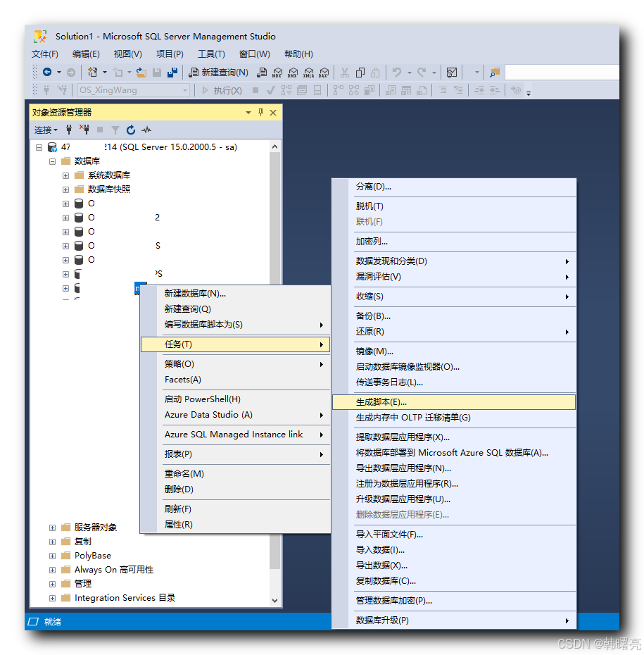This screenshot has height=655, width=644.
Task: Click the toolbar overflow options arrow
Action: (x=529, y=93)
